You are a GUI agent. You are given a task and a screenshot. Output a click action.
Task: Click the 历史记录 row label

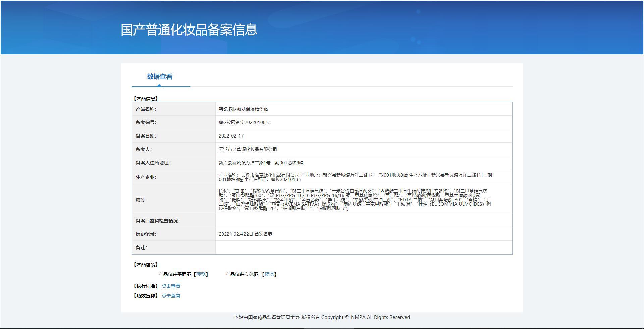pyautogui.click(x=146, y=234)
